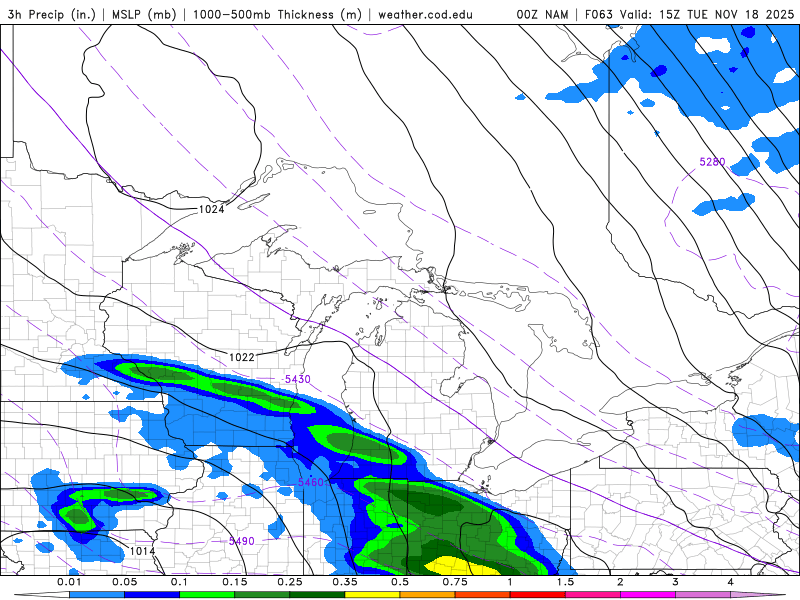Pick the bright green legend swatch
The height and width of the screenshot is (600, 800).
click(x=207, y=595)
